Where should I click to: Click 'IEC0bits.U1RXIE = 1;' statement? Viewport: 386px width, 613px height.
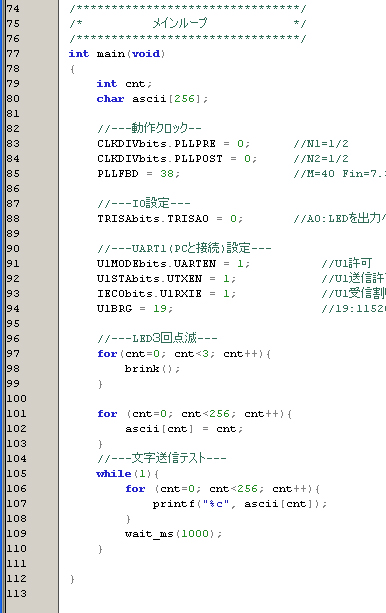click(x=166, y=293)
